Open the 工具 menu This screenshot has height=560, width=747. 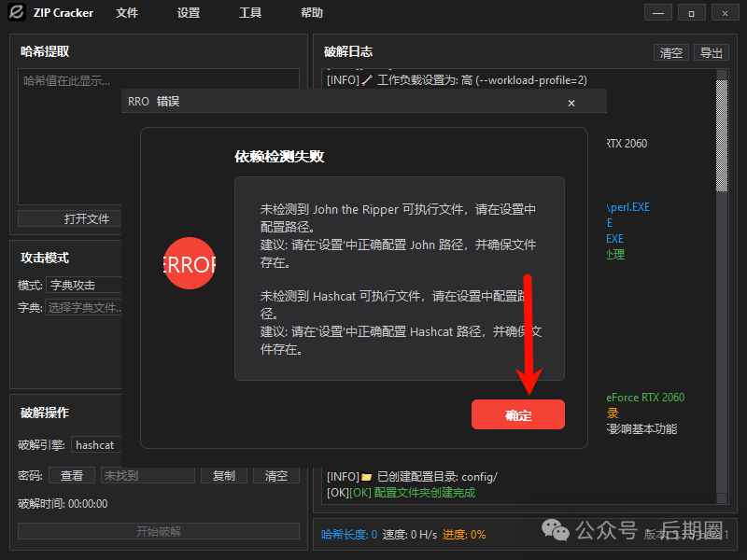click(249, 12)
